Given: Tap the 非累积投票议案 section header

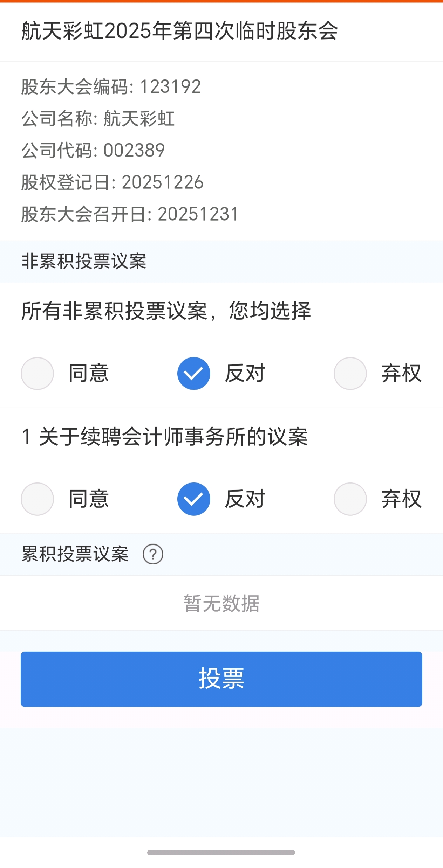Looking at the screenshot, I should [84, 261].
